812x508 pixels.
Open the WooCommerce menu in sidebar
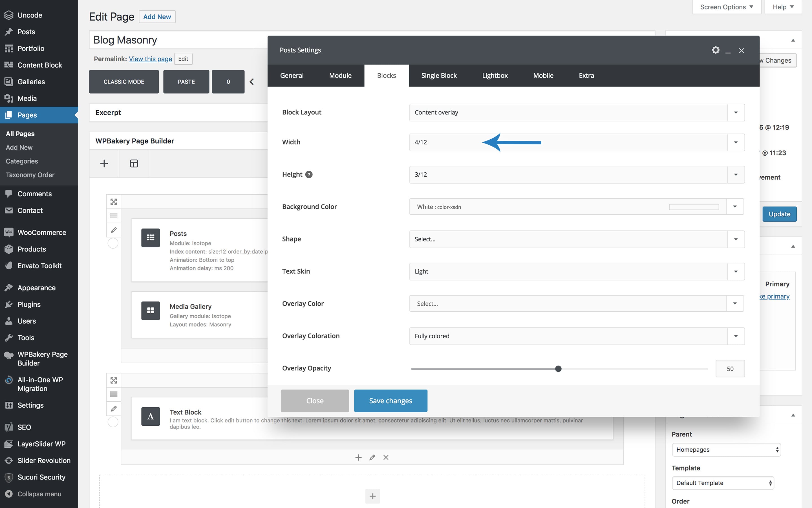pyautogui.click(x=42, y=232)
